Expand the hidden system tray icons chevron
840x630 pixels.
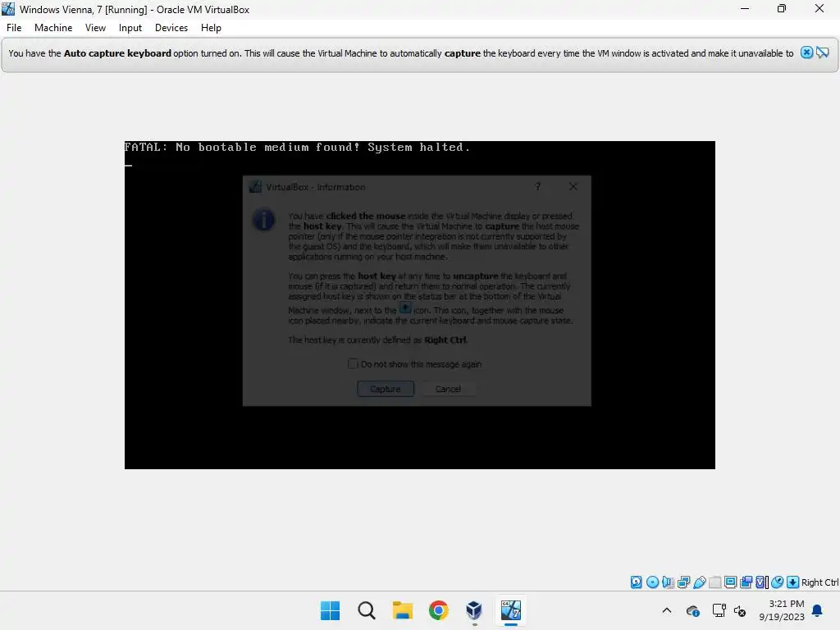pyautogui.click(x=666, y=610)
